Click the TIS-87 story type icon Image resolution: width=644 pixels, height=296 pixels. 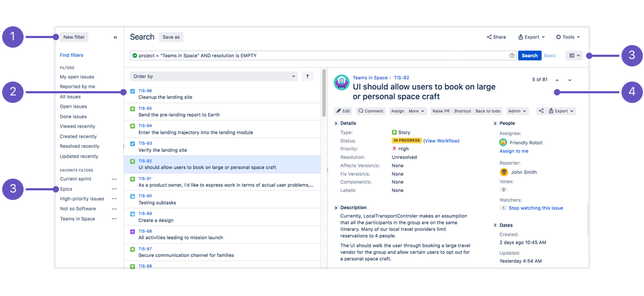point(133,249)
